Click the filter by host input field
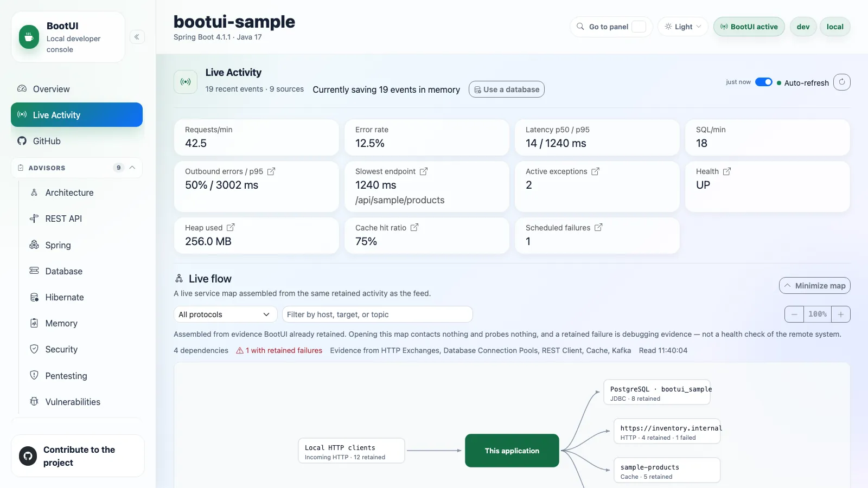Viewport: 868px width, 488px height. point(377,314)
